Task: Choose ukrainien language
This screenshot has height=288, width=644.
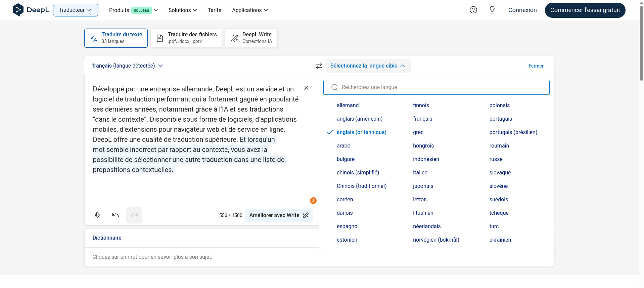Action: pyautogui.click(x=500, y=240)
